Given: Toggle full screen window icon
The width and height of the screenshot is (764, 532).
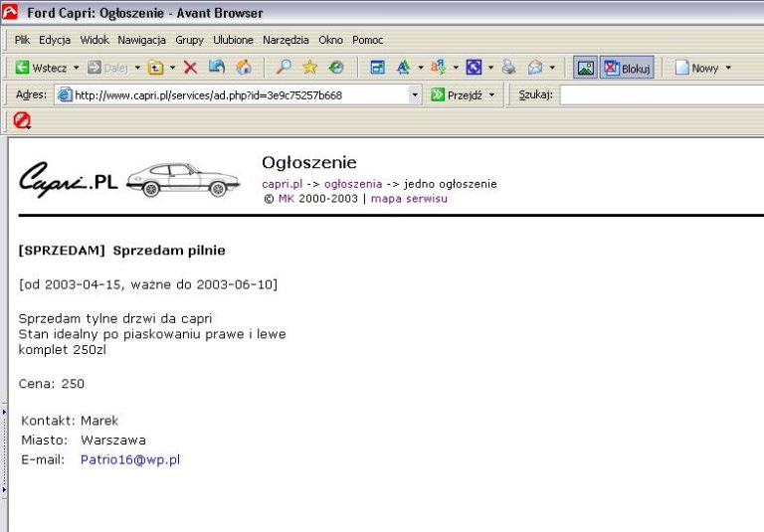Looking at the screenshot, I should click(378, 68).
